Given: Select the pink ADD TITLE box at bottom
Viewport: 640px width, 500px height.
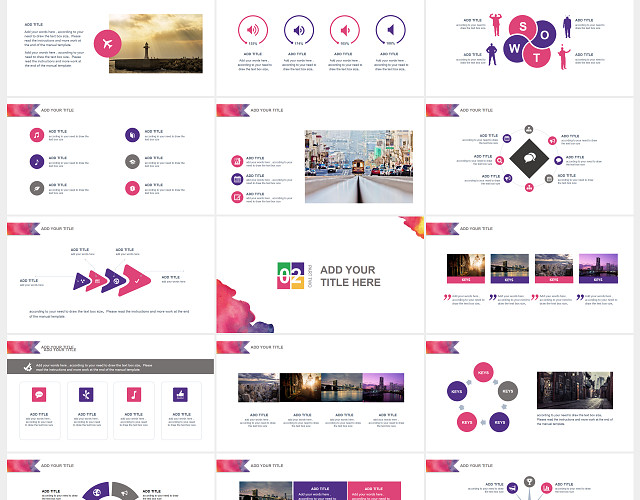Looking at the screenshot, I should [374, 491].
